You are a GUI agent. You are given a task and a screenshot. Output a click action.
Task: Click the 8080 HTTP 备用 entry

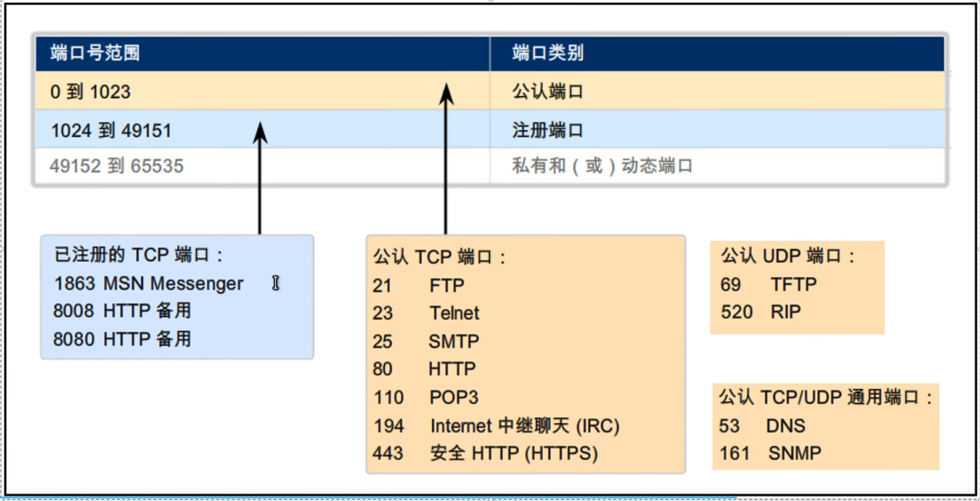point(122,339)
